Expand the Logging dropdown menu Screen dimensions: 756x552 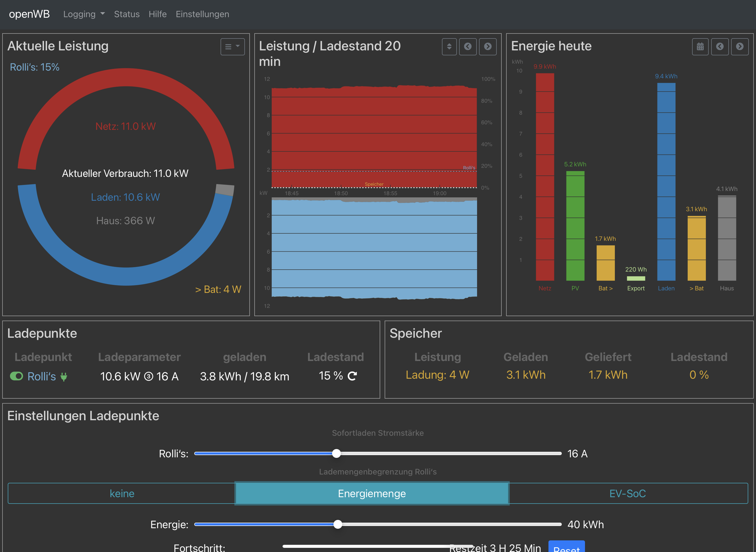pyautogui.click(x=84, y=14)
